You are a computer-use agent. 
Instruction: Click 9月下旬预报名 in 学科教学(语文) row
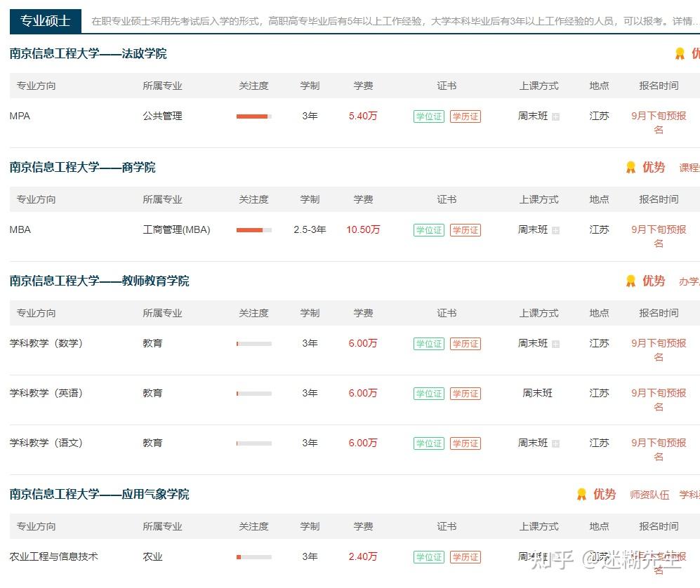[659, 450]
